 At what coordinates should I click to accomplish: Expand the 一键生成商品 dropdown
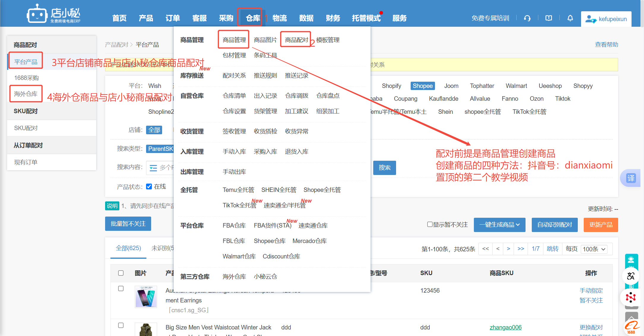click(x=499, y=225)
